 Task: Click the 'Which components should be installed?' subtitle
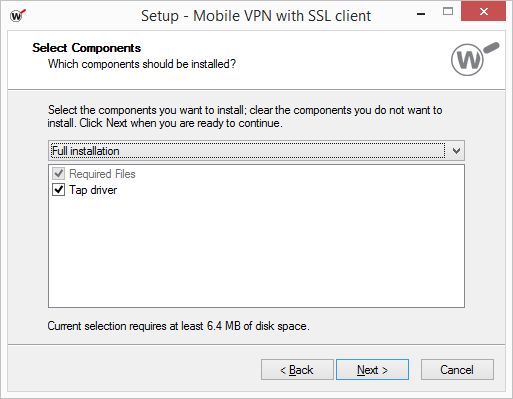(142, 64)
